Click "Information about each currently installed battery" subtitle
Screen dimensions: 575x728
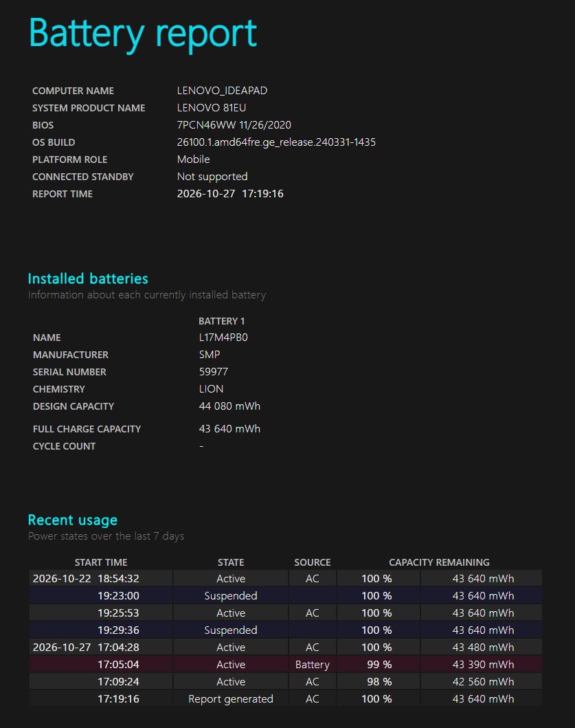tap(146, 295)
